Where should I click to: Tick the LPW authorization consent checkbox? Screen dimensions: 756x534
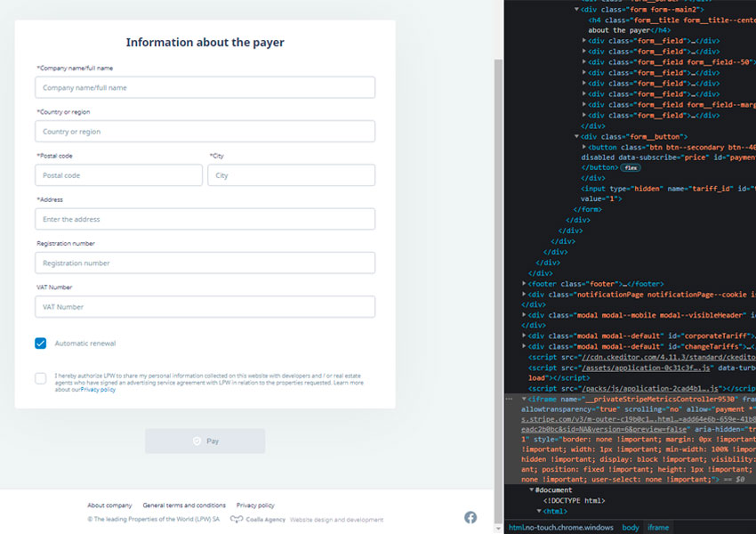click(x=41, y=378)
